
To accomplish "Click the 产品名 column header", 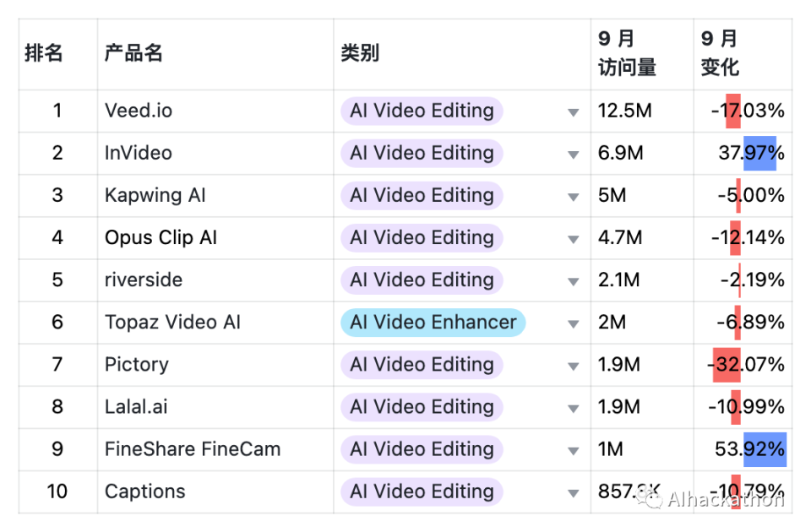I will coord(133,53).
